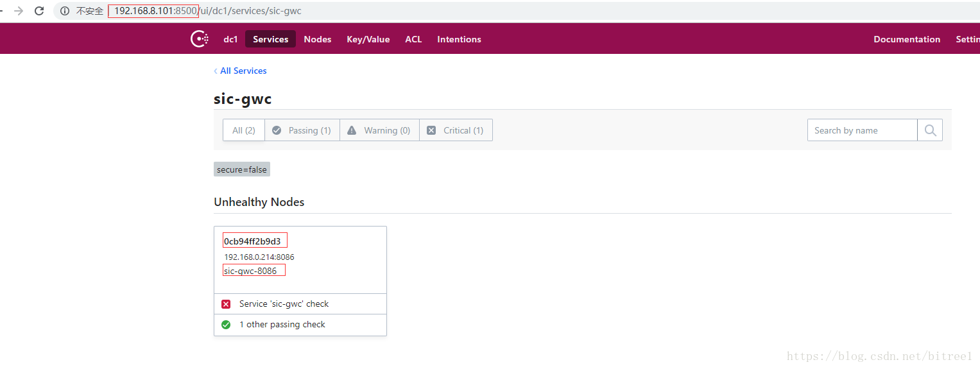Filter by Warning (0) checks
This screenshot has width=980, height=369.
379,130
